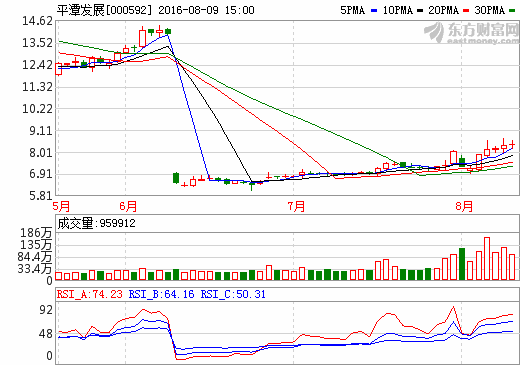Click the red 20PMA legend swatch
The width and height of the screenshot is (520, 365).
click(466, 11)
